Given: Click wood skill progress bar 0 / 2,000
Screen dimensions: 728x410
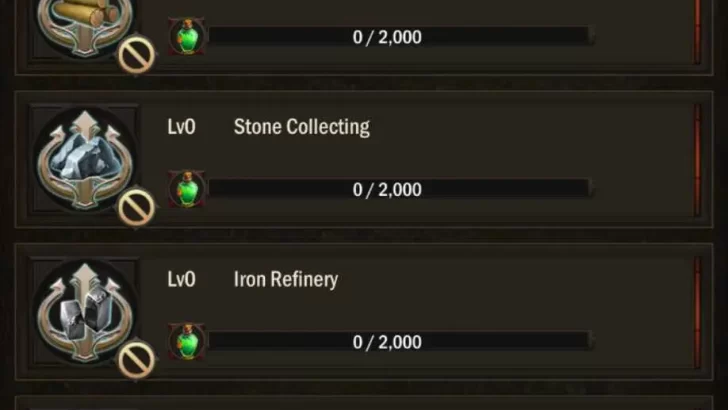Looking at the screenshot, I should [x=398, y=37].
